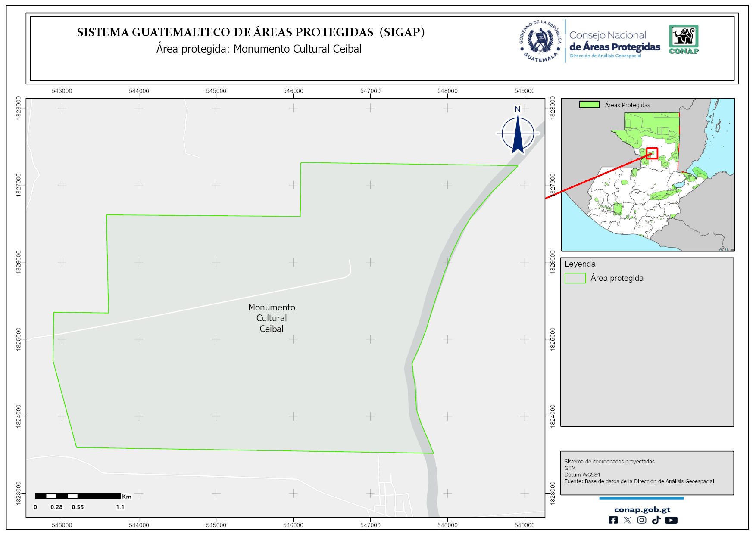The width and height of the screenshot is (756, 534).
Task: Open the conap.gob.gt website link
Action: (x=642, y=510)
